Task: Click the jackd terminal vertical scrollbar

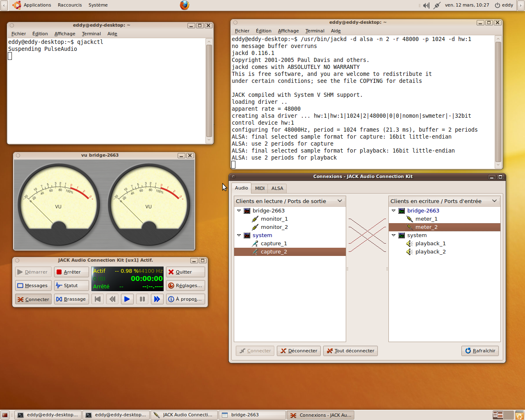Action: [498, 102]
